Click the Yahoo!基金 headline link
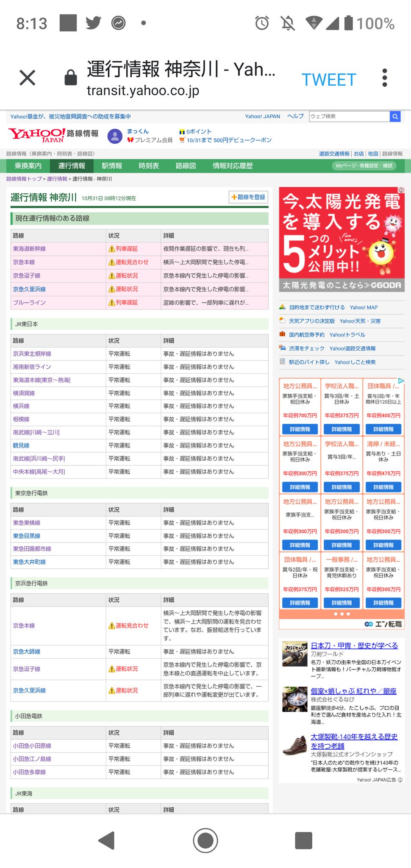This screenshot has height=868, width=411. pos(70,117)
